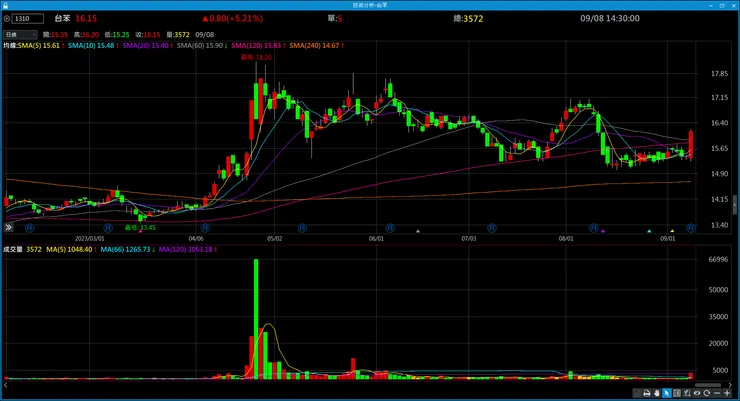
Task: Click the 17.85 price axis label
Action: [719, 74]
